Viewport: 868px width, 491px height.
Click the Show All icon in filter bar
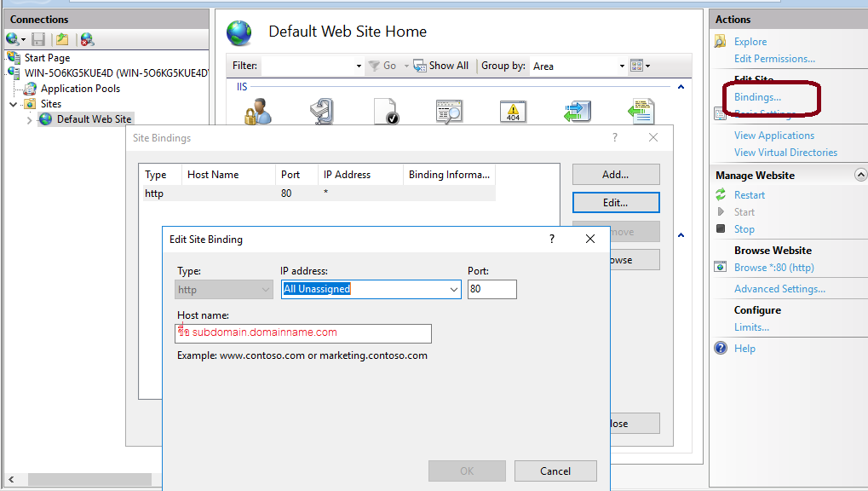click(x=420, y=66)
